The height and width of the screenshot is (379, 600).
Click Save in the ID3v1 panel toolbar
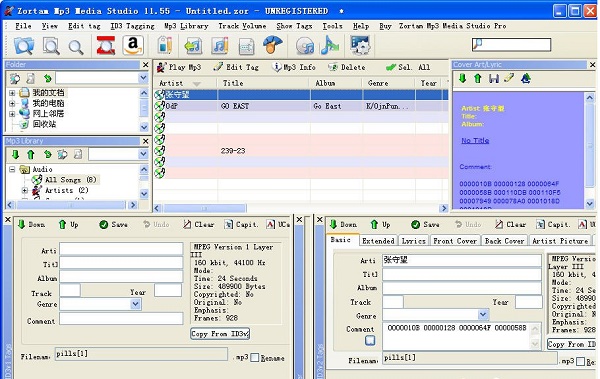114,224
